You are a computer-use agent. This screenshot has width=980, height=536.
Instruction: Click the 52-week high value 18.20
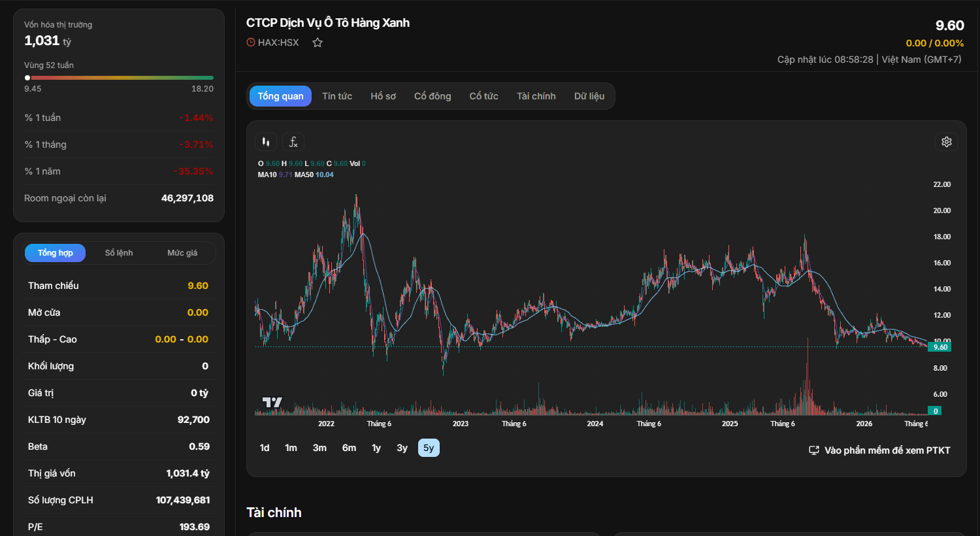[x=203, y=89]
